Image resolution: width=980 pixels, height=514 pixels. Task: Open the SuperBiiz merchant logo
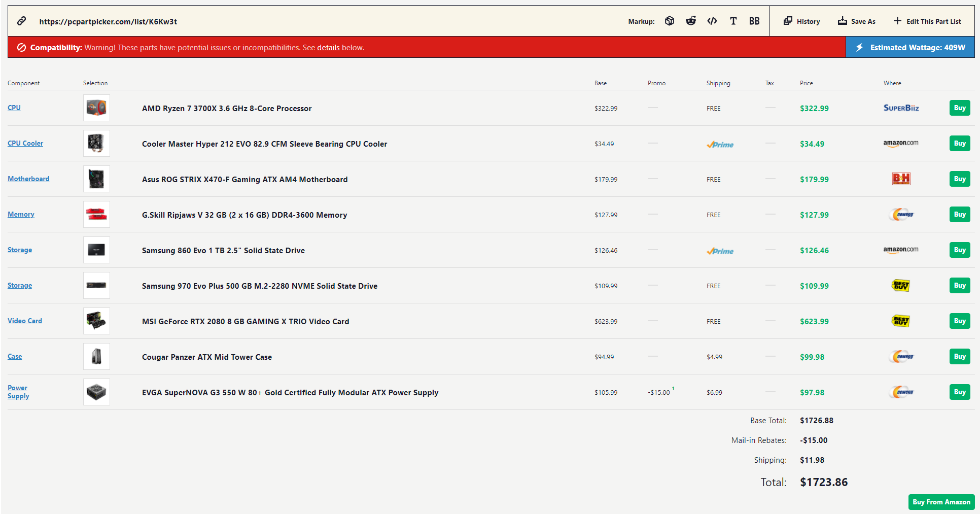(901, 108)
